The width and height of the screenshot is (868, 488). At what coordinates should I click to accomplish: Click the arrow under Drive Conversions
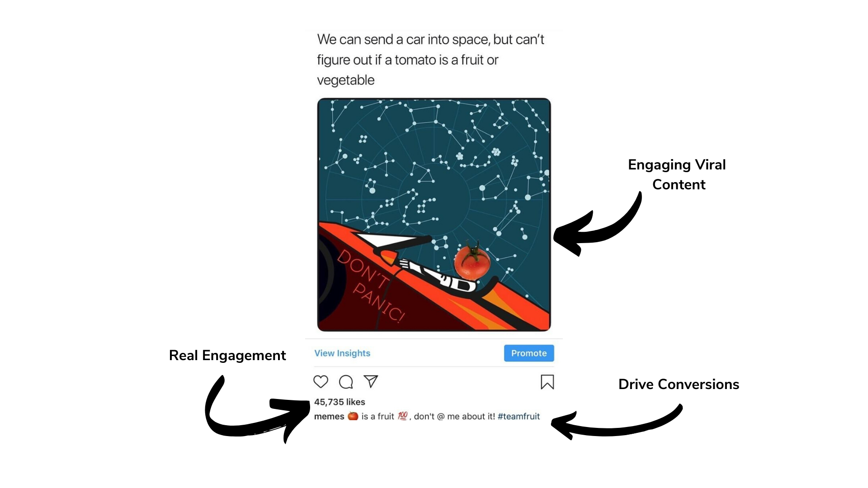pyautogui.click(x=617, y=422)
